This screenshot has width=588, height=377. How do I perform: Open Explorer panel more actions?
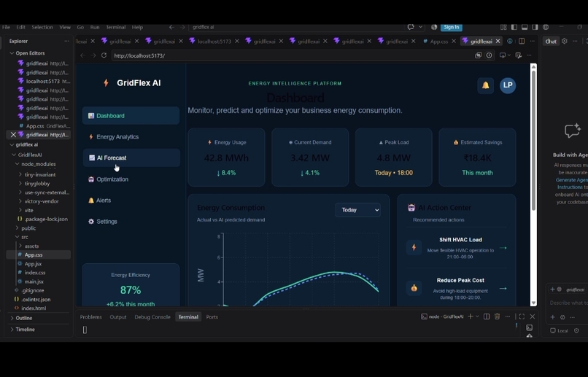66,42
